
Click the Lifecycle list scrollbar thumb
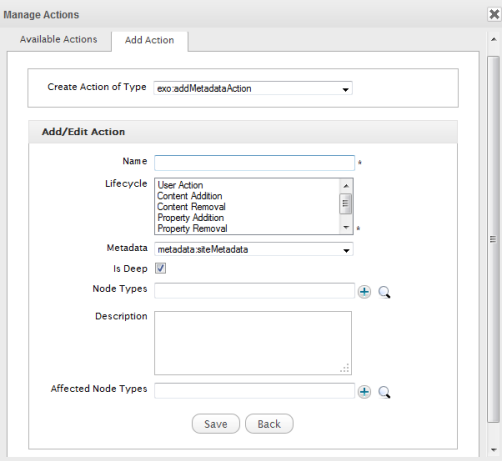pos(346,203)
